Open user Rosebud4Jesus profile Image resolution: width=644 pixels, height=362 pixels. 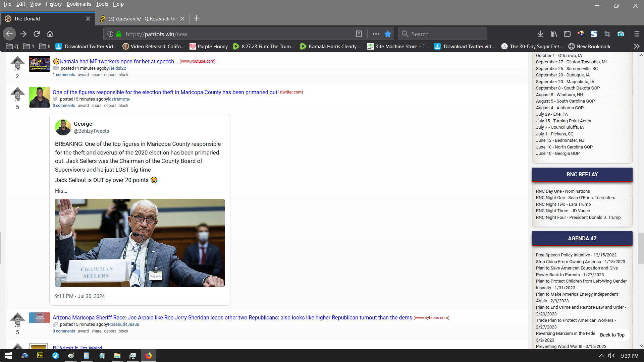click(123, 324)
